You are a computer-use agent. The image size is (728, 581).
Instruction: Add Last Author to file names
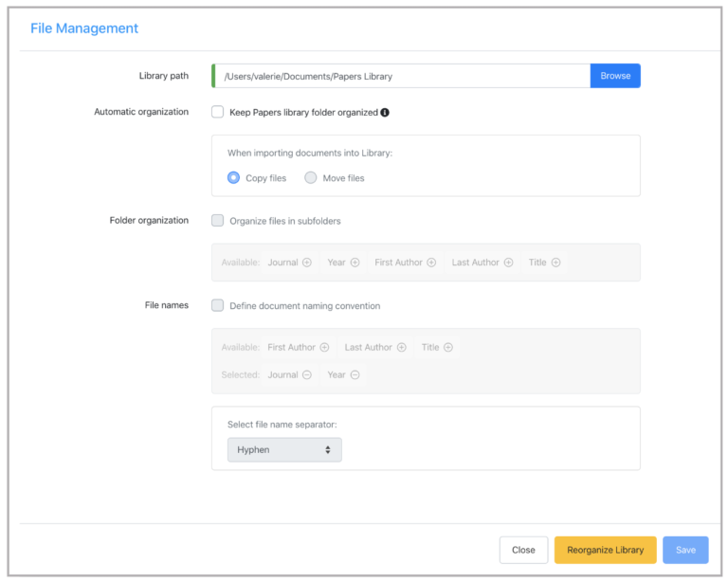pyautogui.click(x=402, y=348)
